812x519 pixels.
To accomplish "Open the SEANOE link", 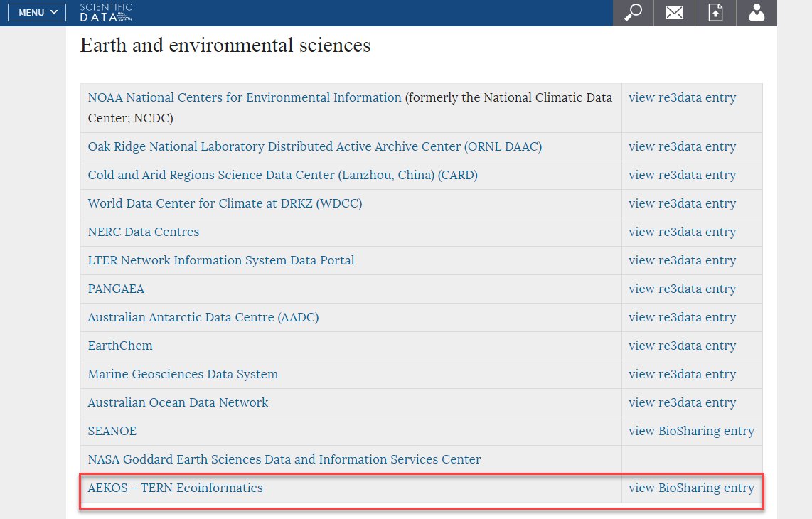I will (112, 431).
